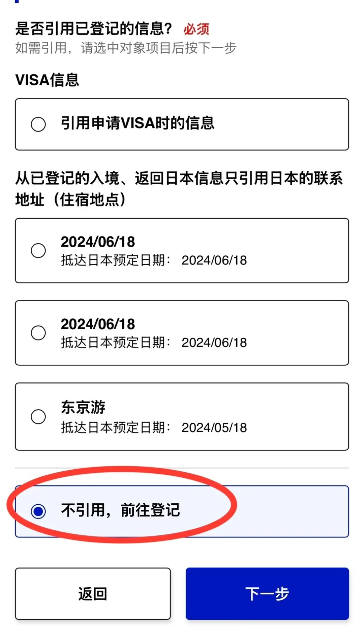The width and height of the screenshot is (364, 643).
Task: Choose the 东京游 radio button
Action: click(x=38, y=417)
